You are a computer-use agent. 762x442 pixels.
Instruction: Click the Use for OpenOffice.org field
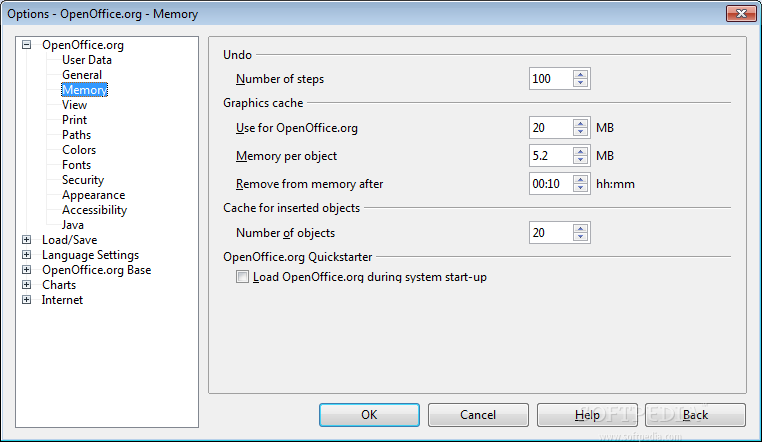[552, 128]
